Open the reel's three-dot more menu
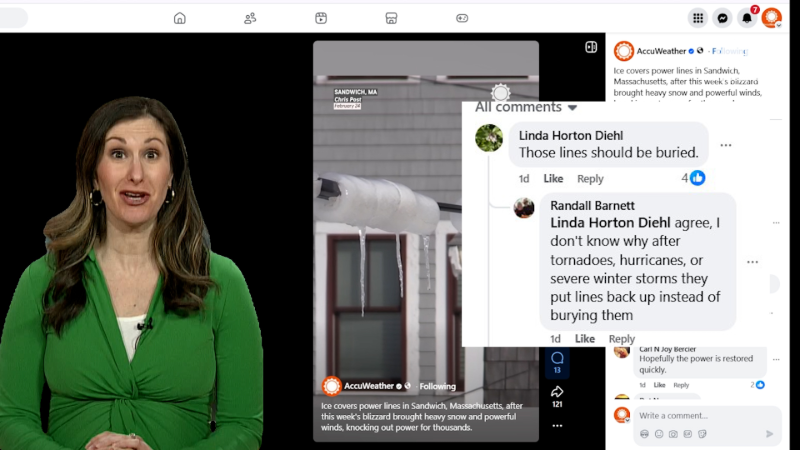 pos(557,424)
